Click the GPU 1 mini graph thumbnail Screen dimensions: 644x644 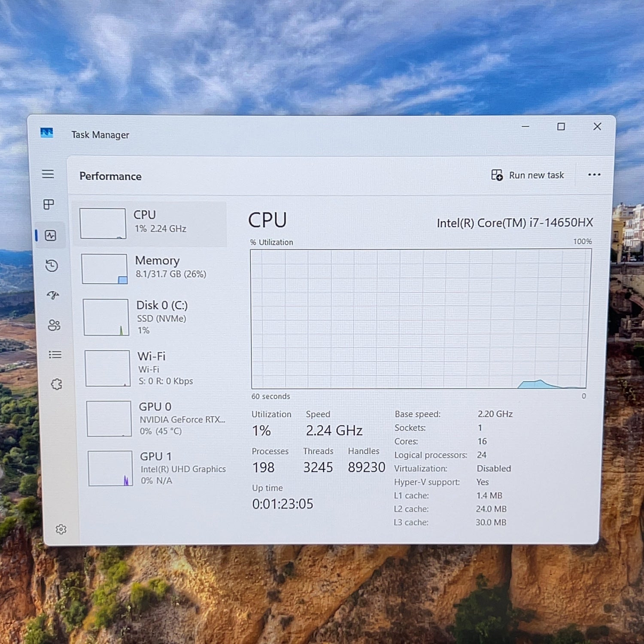(110, 468)
